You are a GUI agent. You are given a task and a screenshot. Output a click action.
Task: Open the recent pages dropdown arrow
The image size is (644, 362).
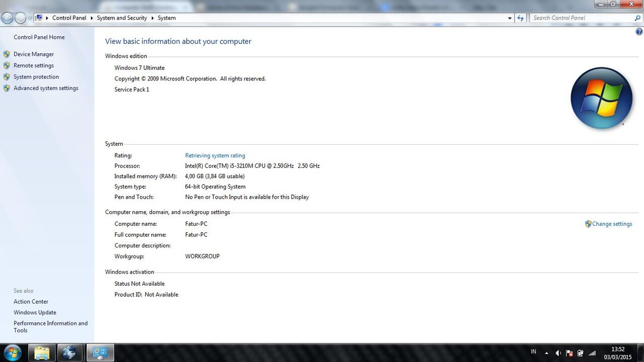coord(30,18)
